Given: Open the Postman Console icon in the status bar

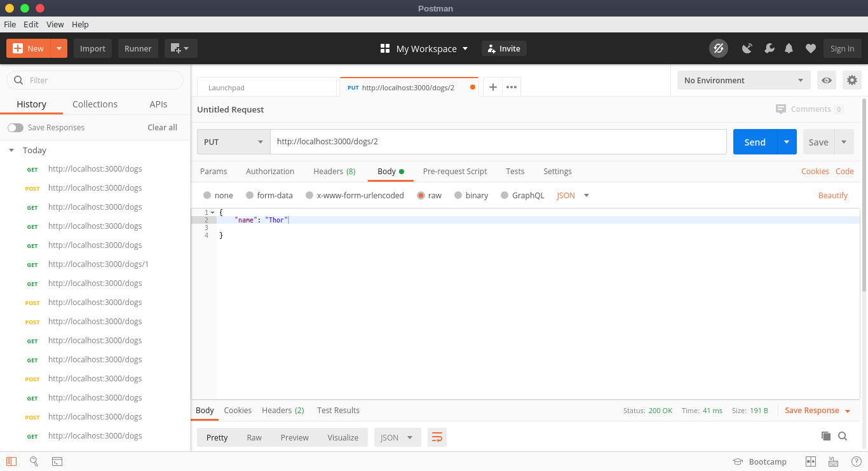Looking at the screenshot, I should pos(57,461).
